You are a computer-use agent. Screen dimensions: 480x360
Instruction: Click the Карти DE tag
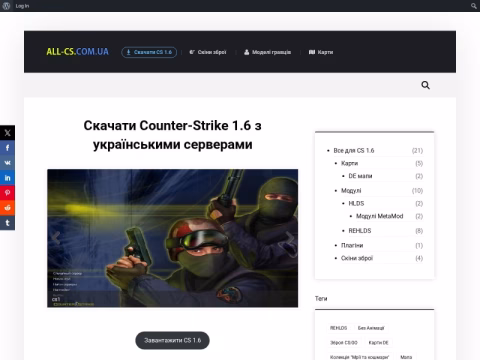coord(378,343)
